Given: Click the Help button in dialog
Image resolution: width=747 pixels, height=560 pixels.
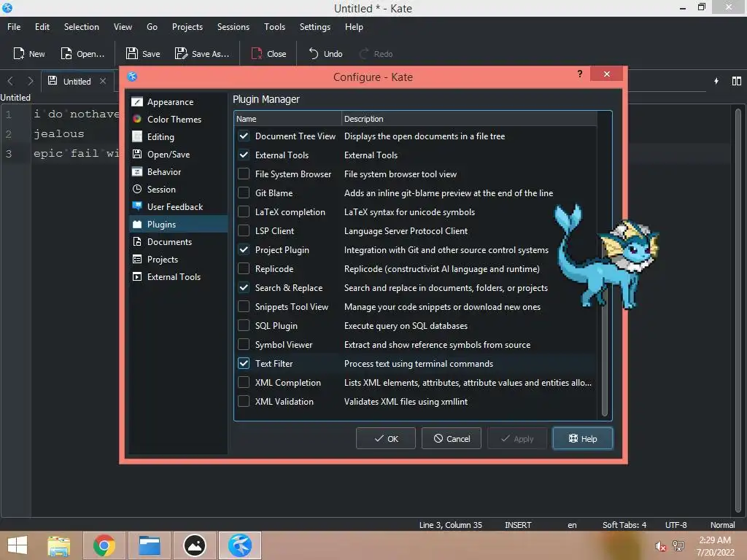Looking at the screenshot, I should click(582, 438).
